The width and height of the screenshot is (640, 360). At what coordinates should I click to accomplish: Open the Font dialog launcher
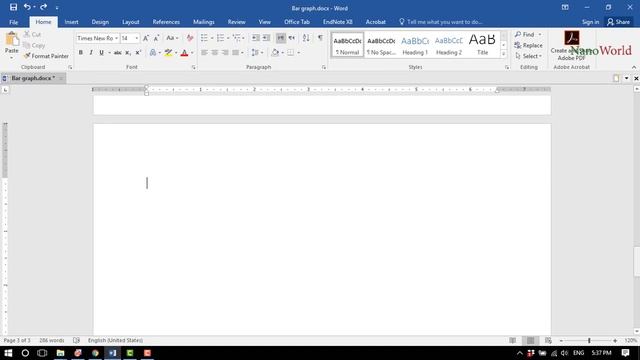[193, 67]
